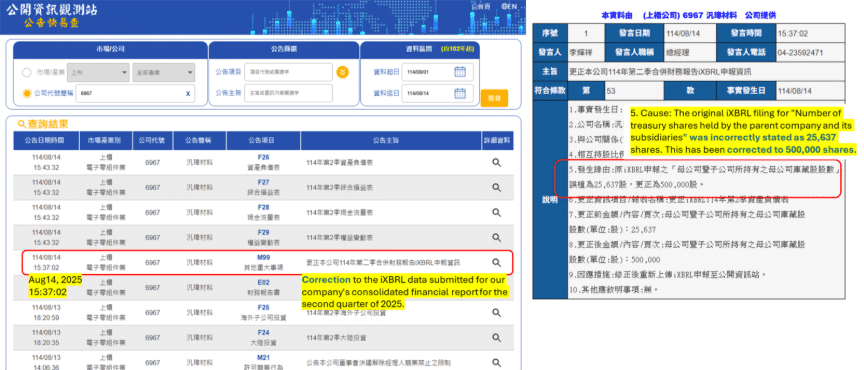Click article number 53 in 符合條款 row
Screen dimensions: 864x370
611,90
